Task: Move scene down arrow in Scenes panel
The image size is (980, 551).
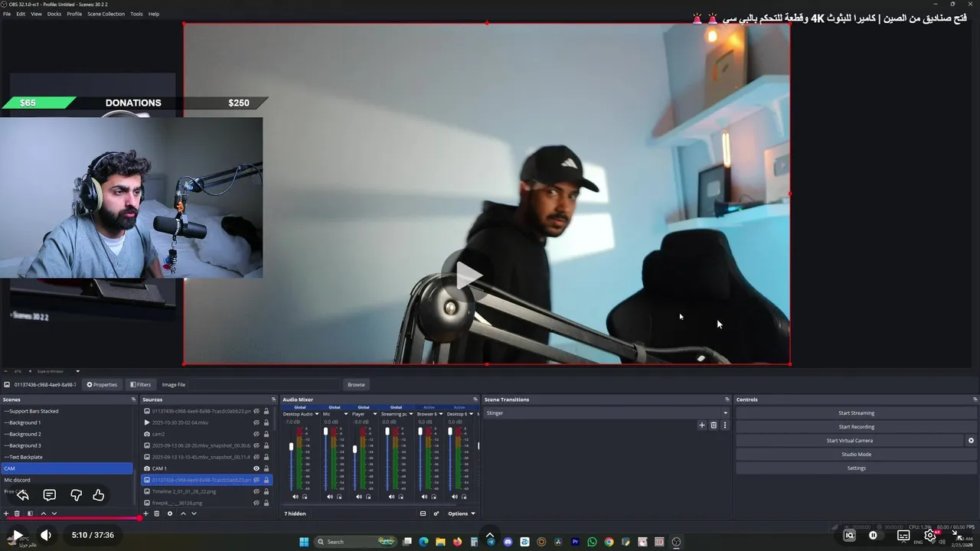Action: tap(54, 514)
